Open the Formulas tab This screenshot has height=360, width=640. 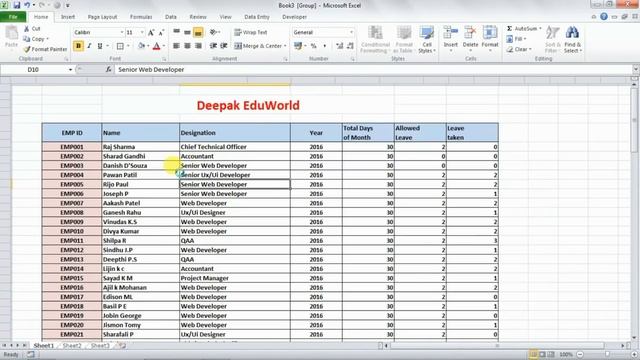[x=141, y=17]
